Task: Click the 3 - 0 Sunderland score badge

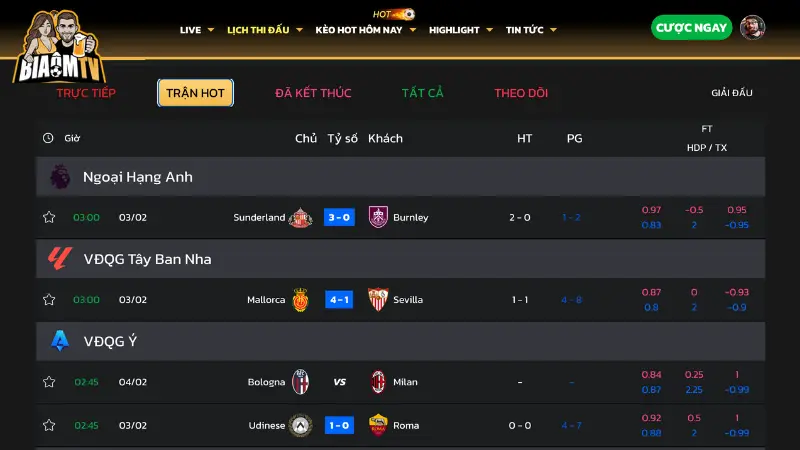Action: pos(339,217)
